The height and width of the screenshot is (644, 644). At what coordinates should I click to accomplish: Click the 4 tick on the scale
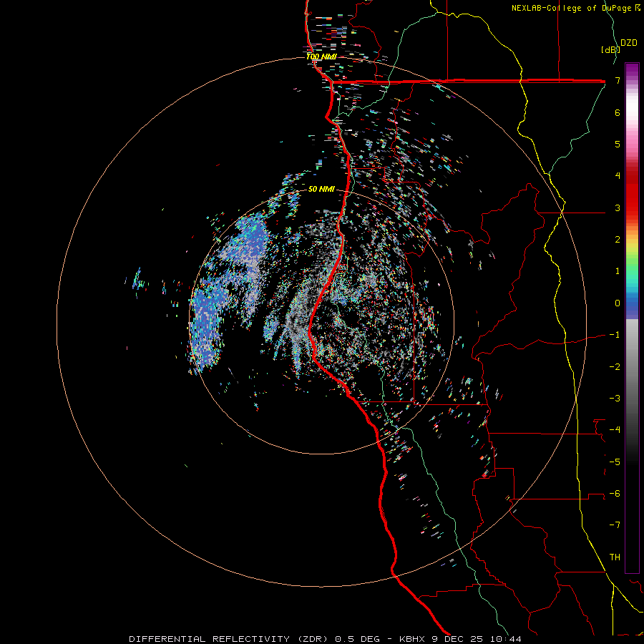618,176
